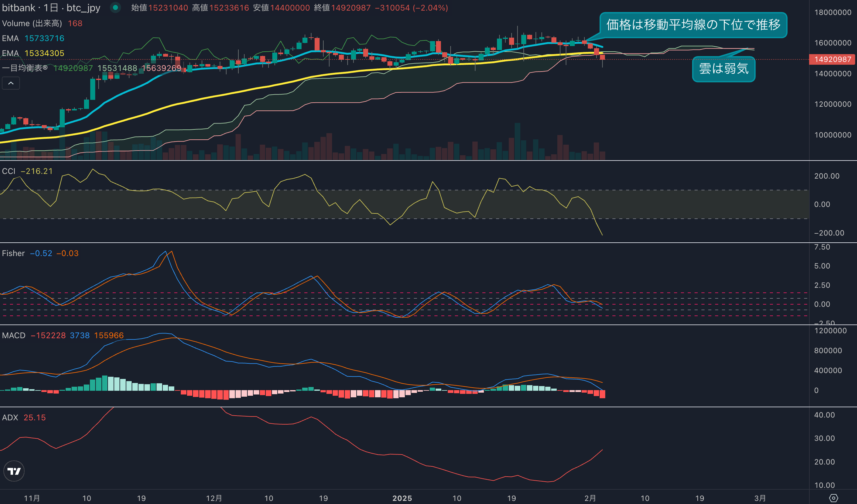This screenshot has height=504, width=857.
Task: Click the Fisher indicator label
Action: tap(13, 253)
